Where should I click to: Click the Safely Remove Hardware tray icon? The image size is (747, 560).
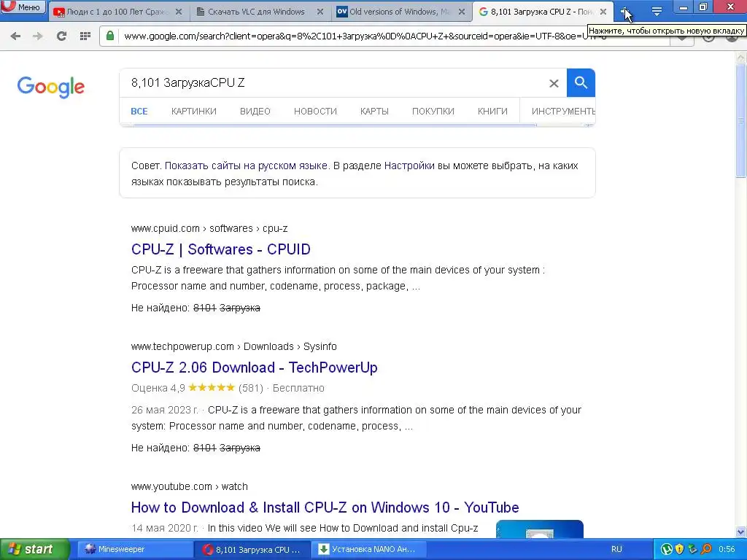pyautogui.click(x=693, y=549)
